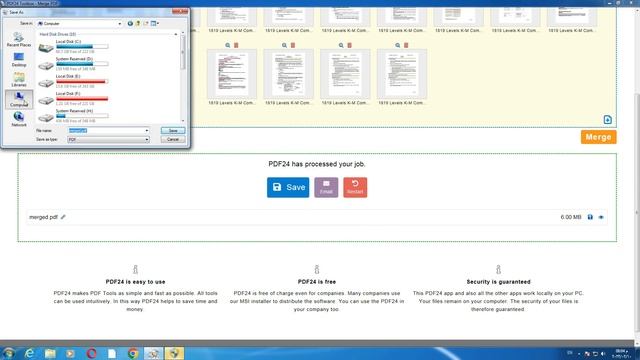Click the Local Disk (F:) red capacity bar

tap(82, 99)
